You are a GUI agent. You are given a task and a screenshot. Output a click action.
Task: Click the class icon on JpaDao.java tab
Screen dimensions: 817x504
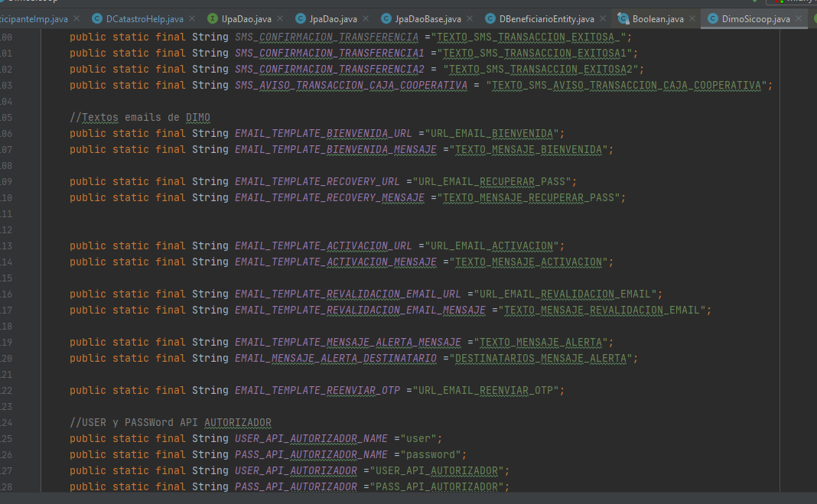point(301,18)
